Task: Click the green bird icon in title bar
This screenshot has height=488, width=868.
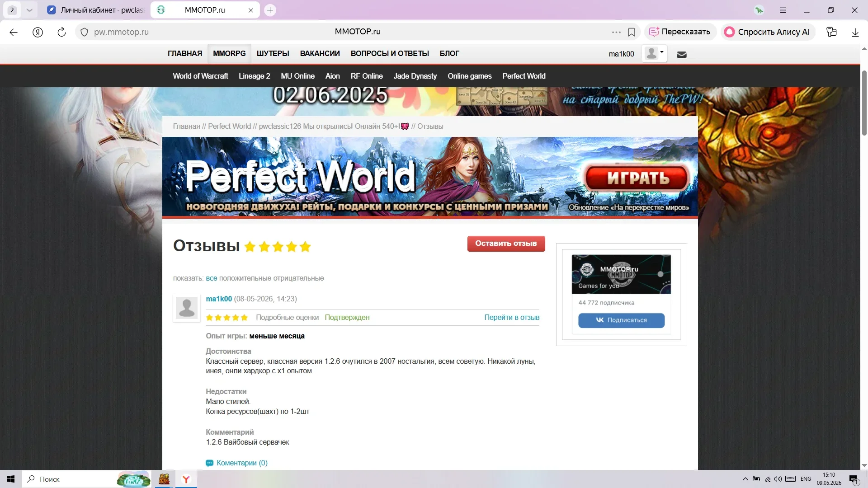Action: pos(759,10)
